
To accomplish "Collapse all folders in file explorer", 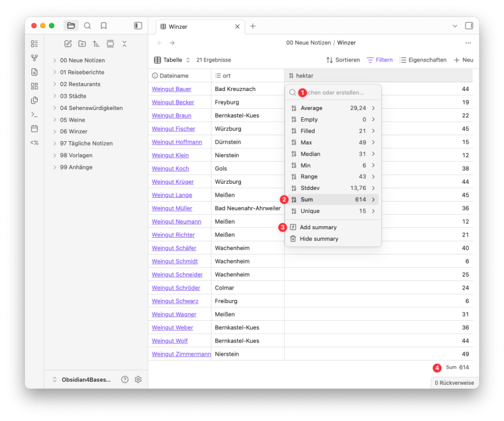I will (124, 44).
